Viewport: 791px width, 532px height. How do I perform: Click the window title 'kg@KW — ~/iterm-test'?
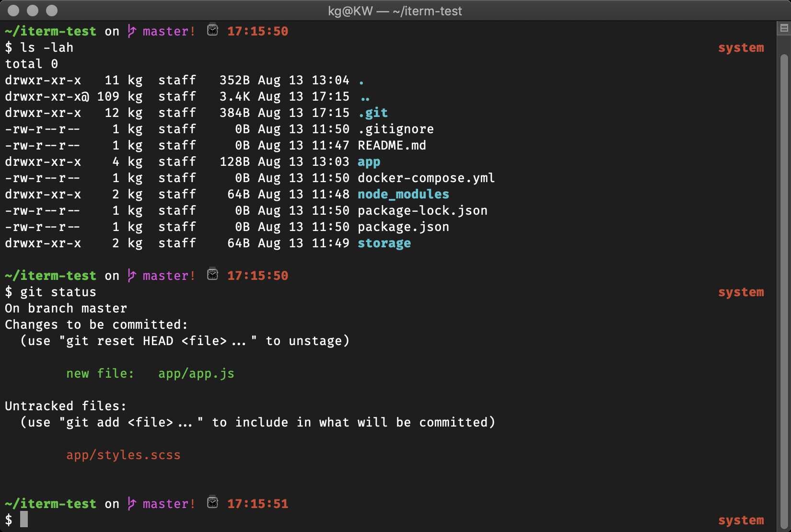[395, 11]
